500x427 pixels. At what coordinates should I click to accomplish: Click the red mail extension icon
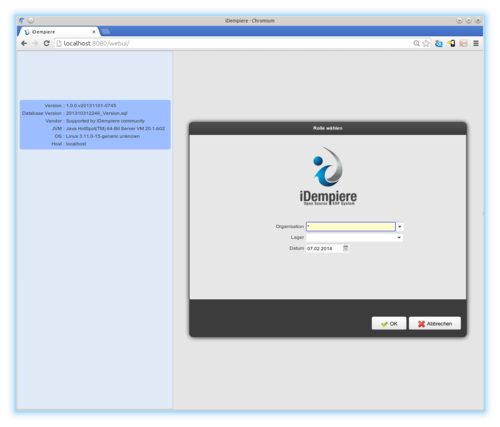463,43
